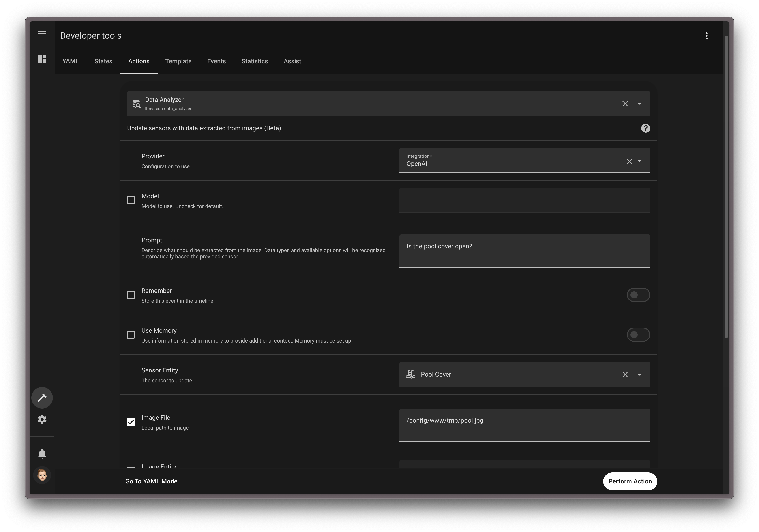
Task: Clear the OpenAI integration selection
Action: [629, 161]
